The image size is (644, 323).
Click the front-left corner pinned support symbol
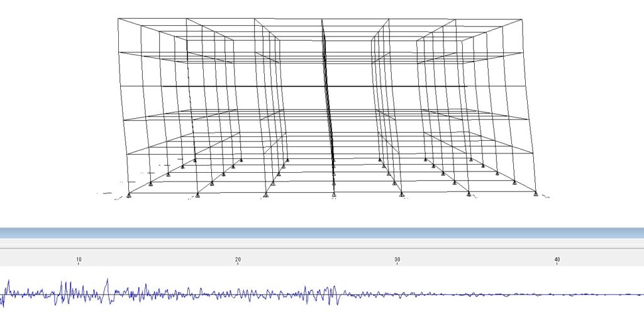click(x=129, y=195)
